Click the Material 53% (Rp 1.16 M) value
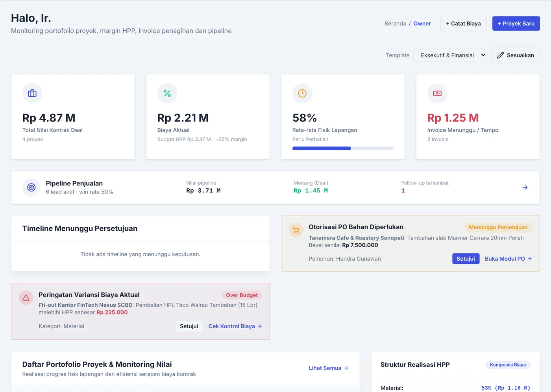Screen dimensions: 551x392 click(x=506, y=388)
